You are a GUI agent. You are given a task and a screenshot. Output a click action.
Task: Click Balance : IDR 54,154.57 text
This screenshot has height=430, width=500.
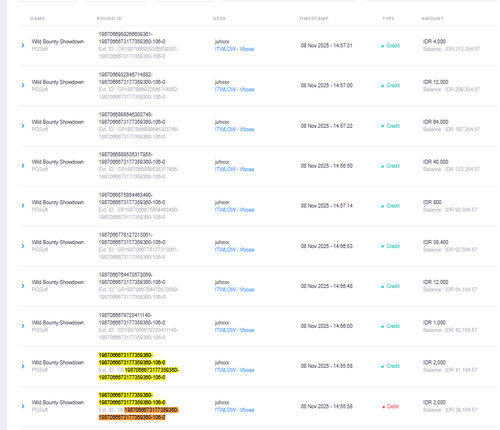point(450,290)
